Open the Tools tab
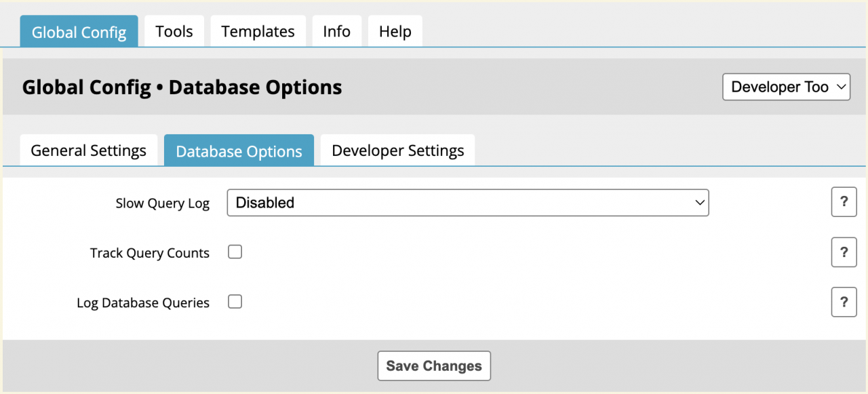 [x=174, y=32]
